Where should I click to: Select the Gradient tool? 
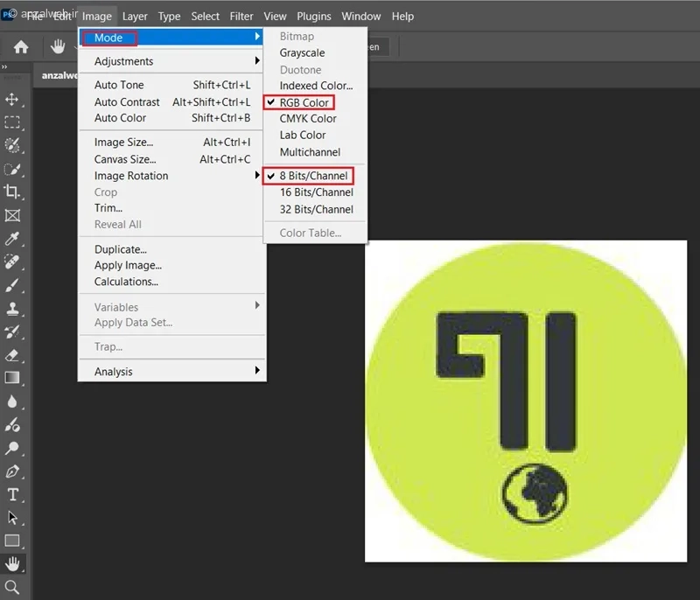12,378
